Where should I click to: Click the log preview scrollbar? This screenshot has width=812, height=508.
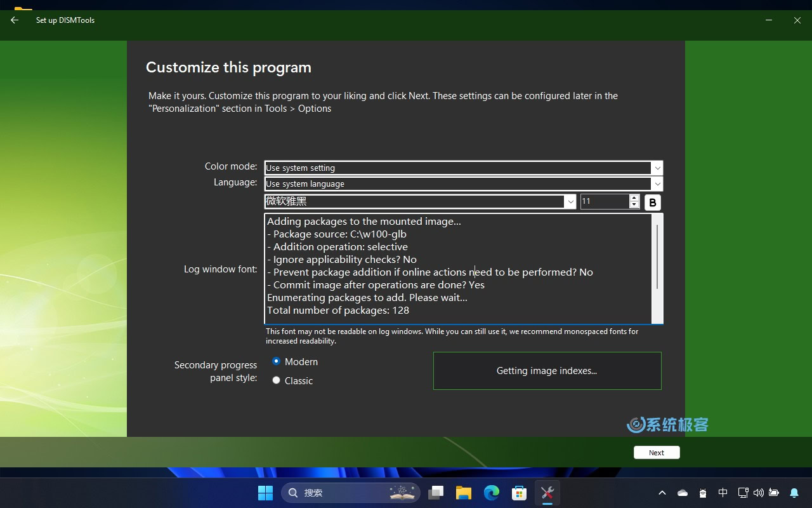coord(657,269)
